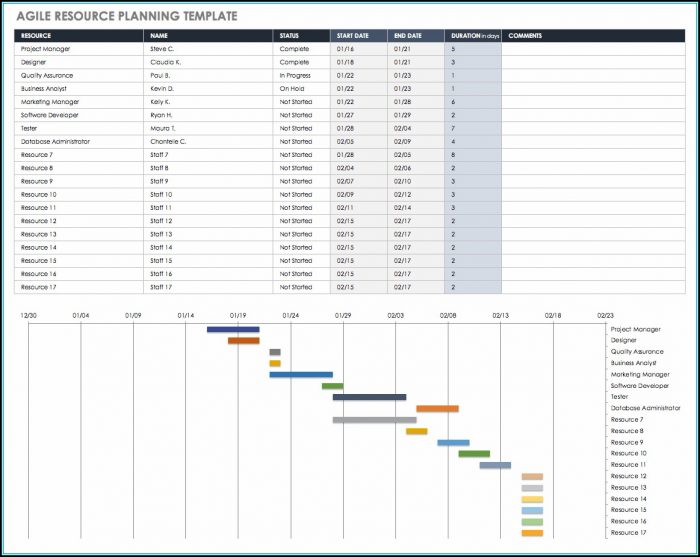Click the Tester chart axis label
The image size is (700, 557).
tap(619, 397)
